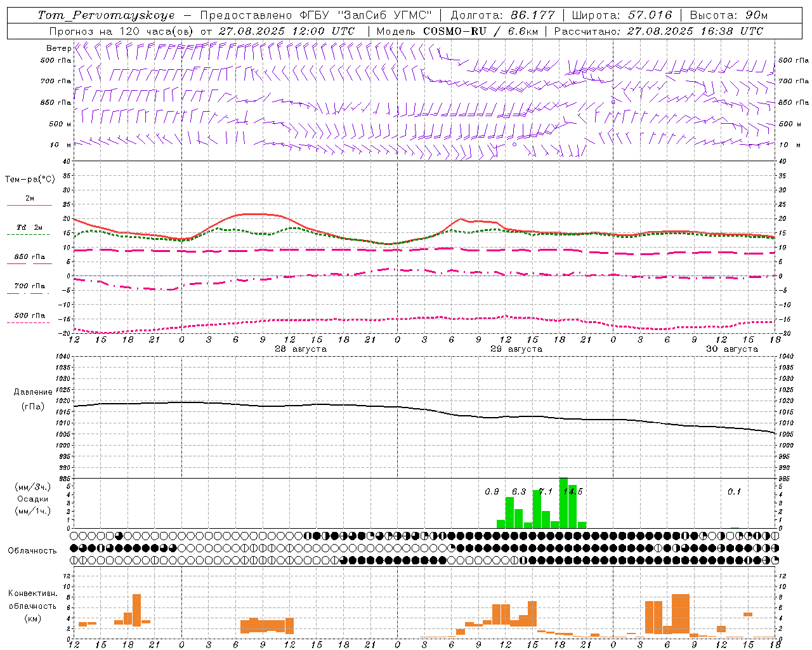
Task: Click the 'Облачность' cloudiness label
Action: tap(32, 551)
